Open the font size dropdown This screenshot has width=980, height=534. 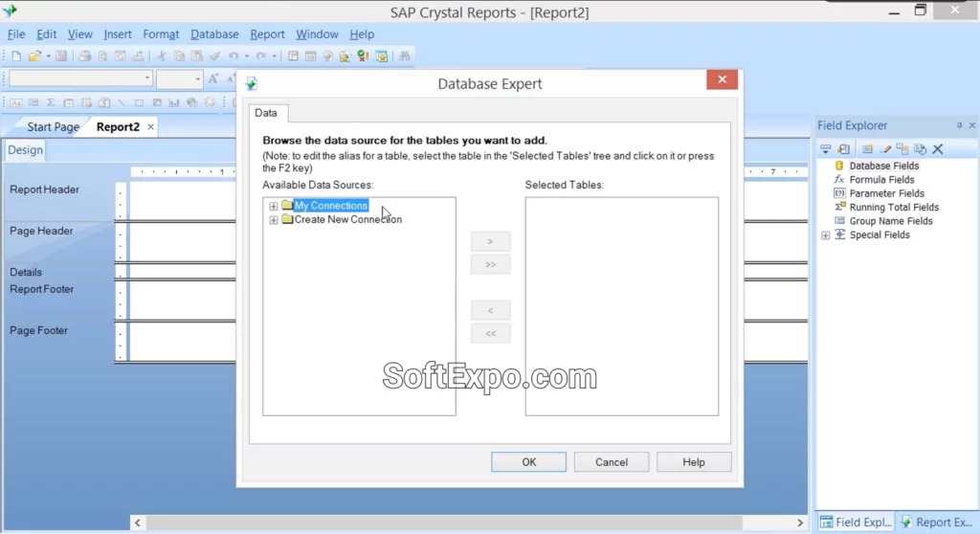tap(197, 78)
